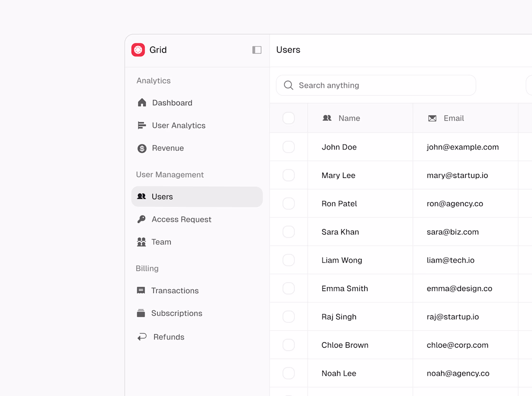Image resolution: width=532 pixels, height=396 pixels.
Task: Click the name Mary Lee
Action: tap(338, 176)
